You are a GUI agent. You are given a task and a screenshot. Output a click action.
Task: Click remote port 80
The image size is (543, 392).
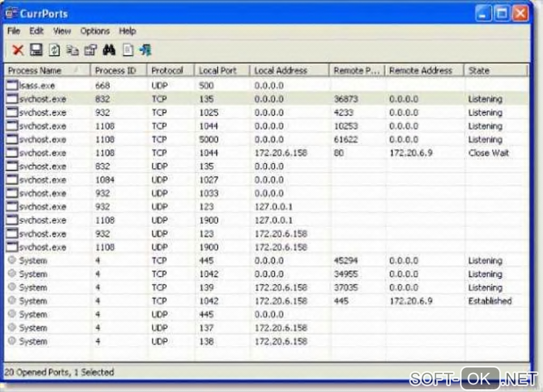[339, 153]
